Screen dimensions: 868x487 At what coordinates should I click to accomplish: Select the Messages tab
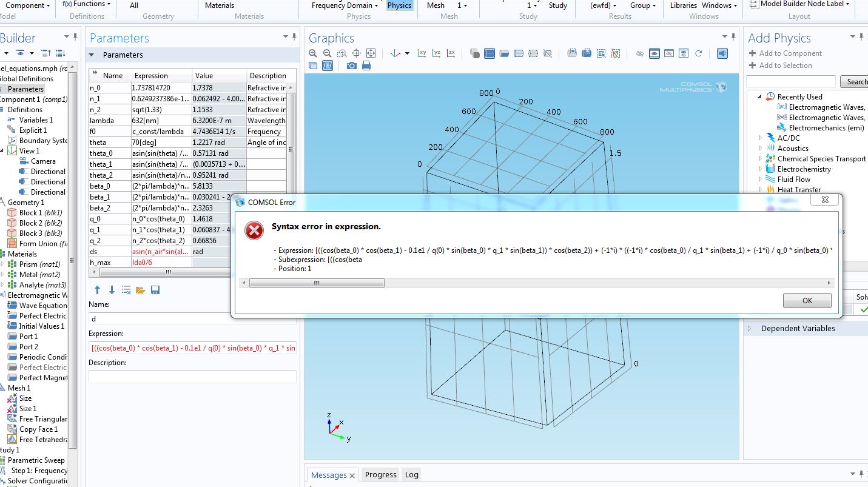coord(332,475)
